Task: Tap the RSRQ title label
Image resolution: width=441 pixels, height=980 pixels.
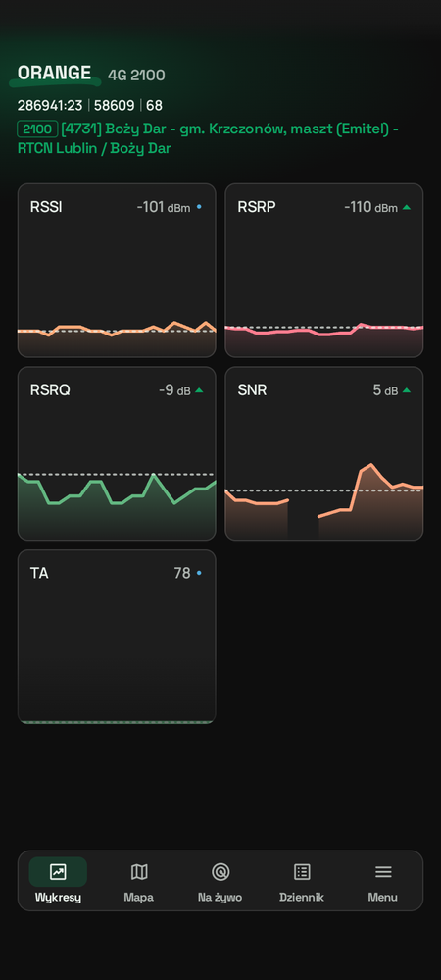Action: pos(50,390)
